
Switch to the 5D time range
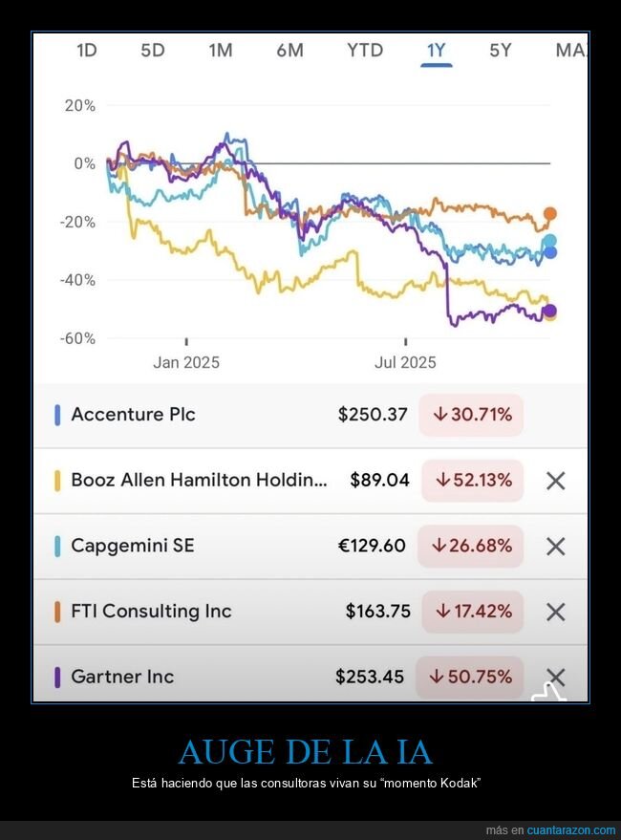click(x=153, y=51)
